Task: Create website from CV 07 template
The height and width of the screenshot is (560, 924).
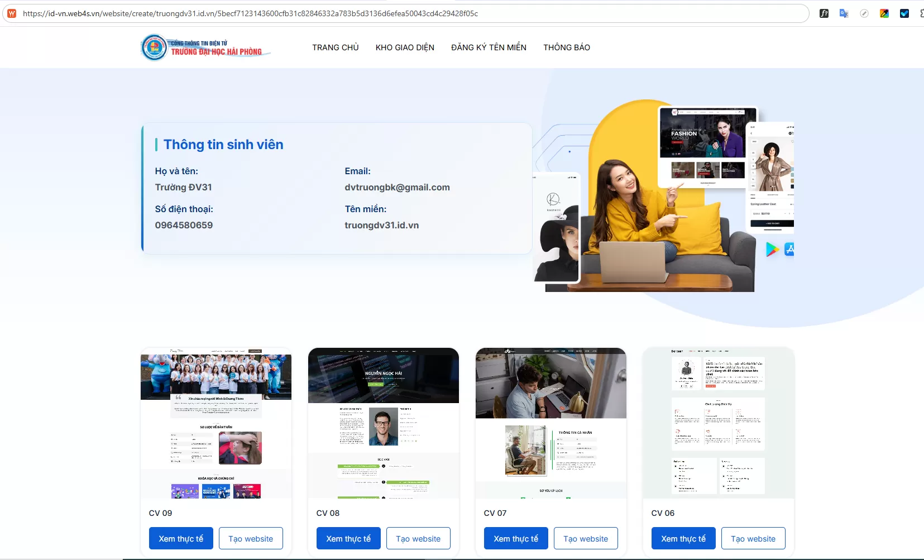Action: click(x=586, y=538)
